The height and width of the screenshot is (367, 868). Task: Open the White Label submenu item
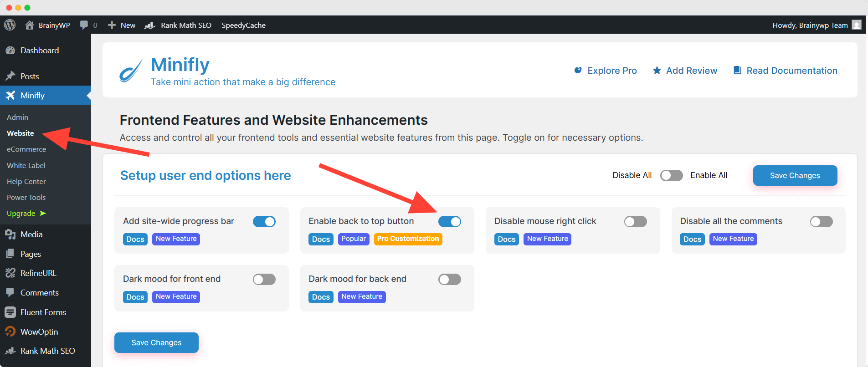(x=26, y=166)
